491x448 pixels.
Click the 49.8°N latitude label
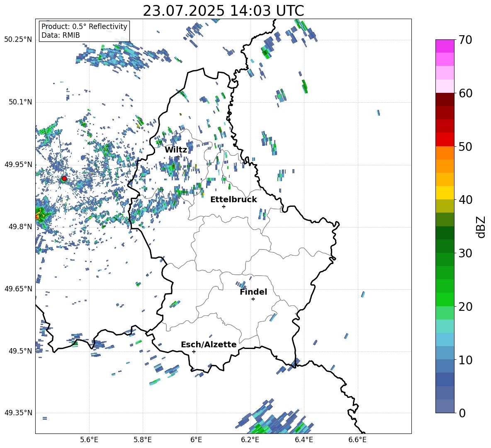pyautogui.click(x=20, y=227)
